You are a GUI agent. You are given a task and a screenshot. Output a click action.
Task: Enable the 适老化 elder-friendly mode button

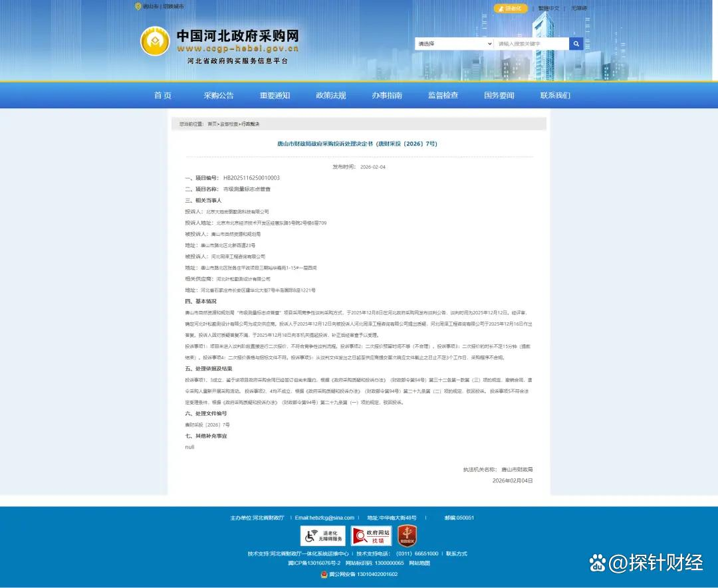click(x=511, y=9)
